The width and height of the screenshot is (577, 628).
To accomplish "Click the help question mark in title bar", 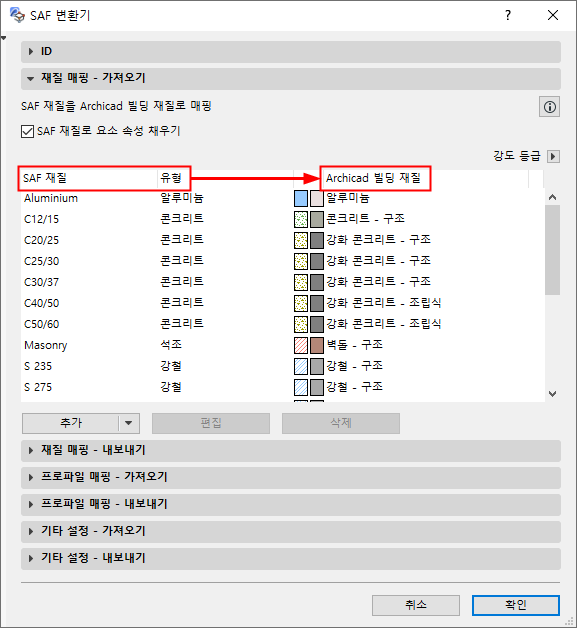I will pyautogui.click(x=508, y=15).
